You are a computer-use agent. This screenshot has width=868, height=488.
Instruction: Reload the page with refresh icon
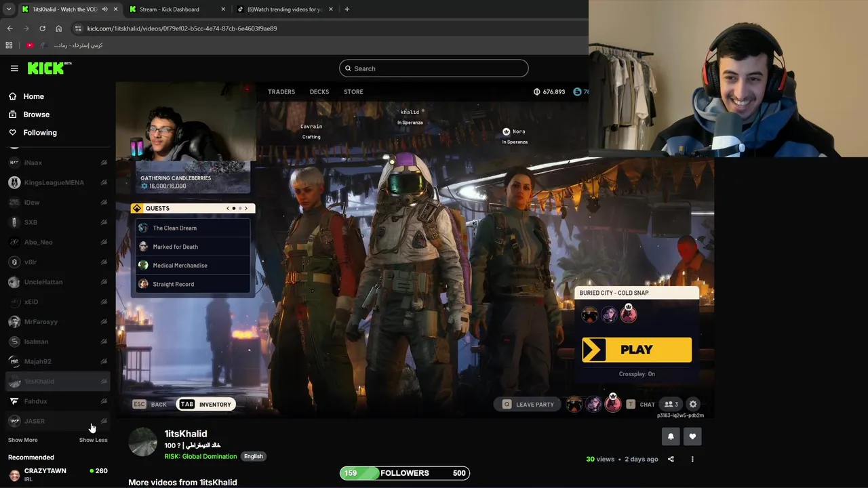coord(42,28)
